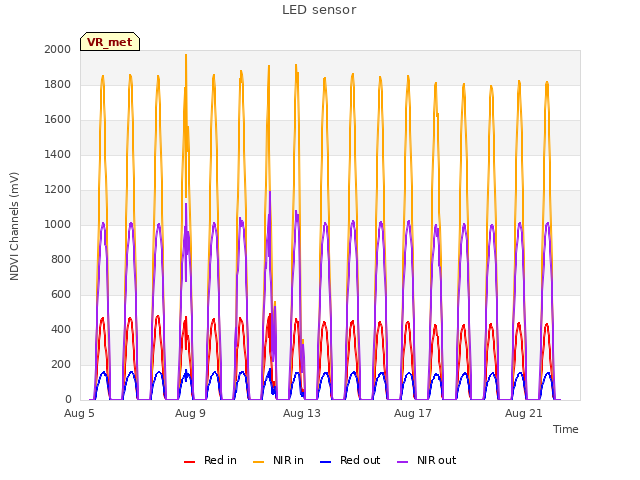Click the 0 y-axis label
This screenshot has height=480, width=640.
(x=68, y=400)
